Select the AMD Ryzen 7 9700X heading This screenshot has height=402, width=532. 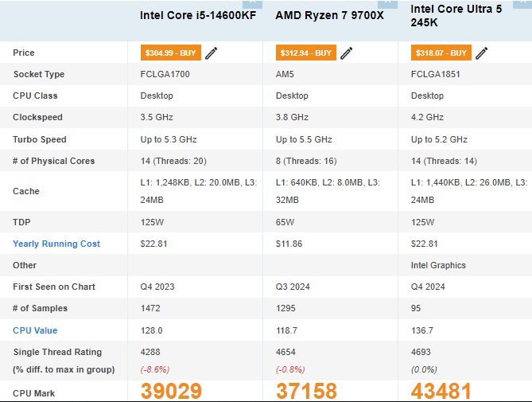(x=329, y=15)
